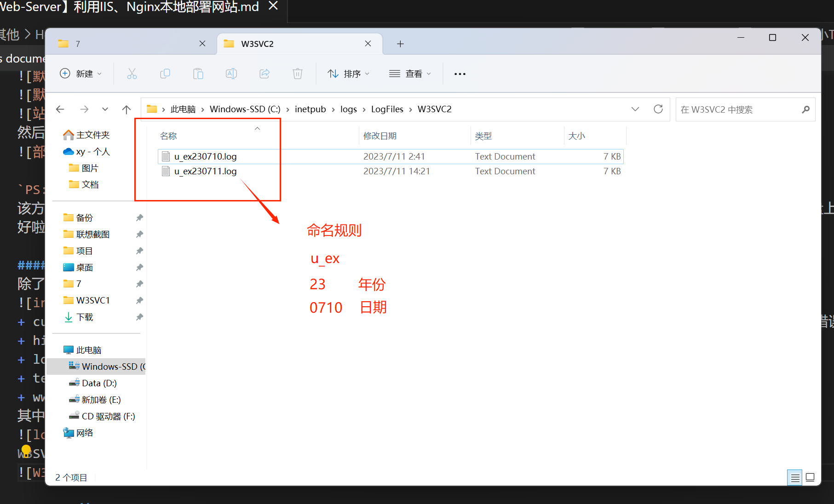Unpin the 桌面 folder pin icon
Screen dimensions: 834x504
point(139,267)
